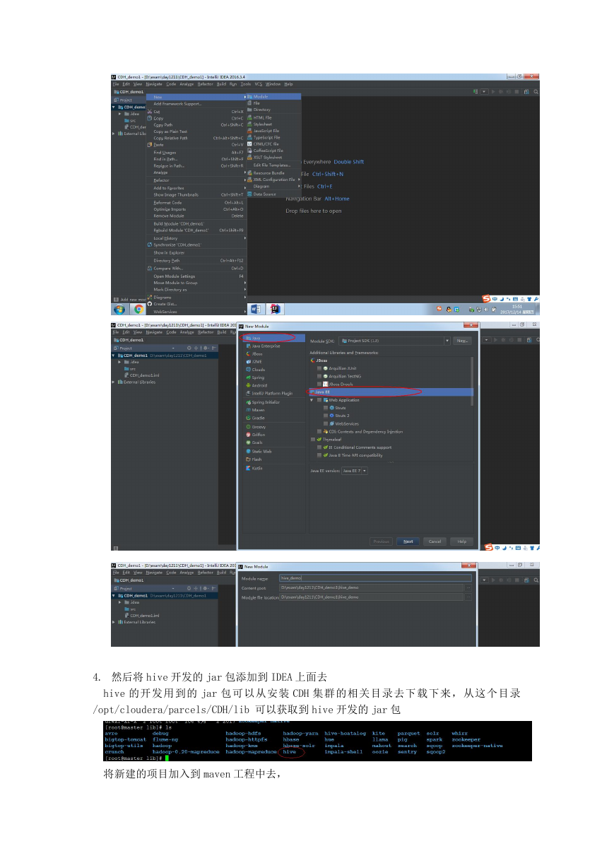This screenshot has height=868, width=614.
Task: Select Android in New Module type list
Action: click(274, 385)
